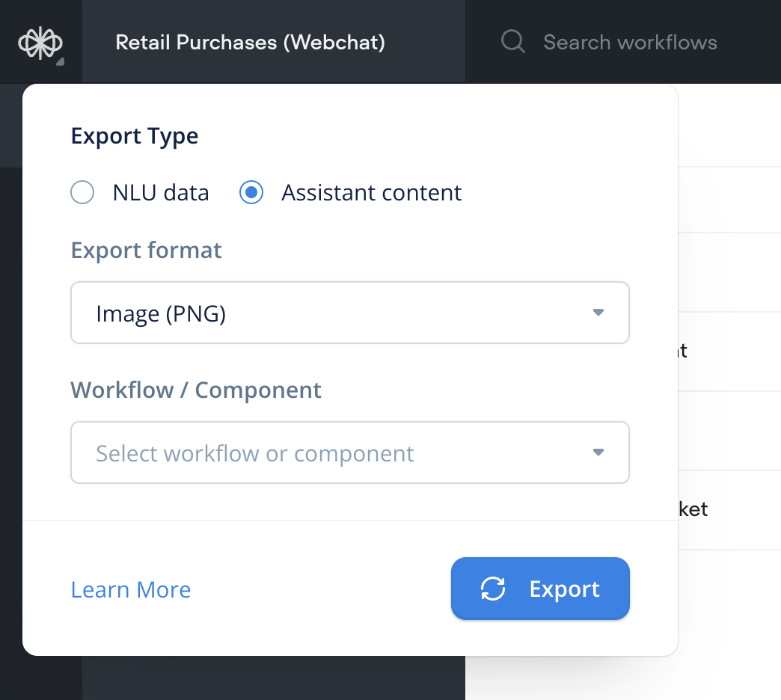Image resolution: width=781 pixels, height=700 pixels.
Task: Open the Select workflow or component dropdown
Action: coord(349,452)
